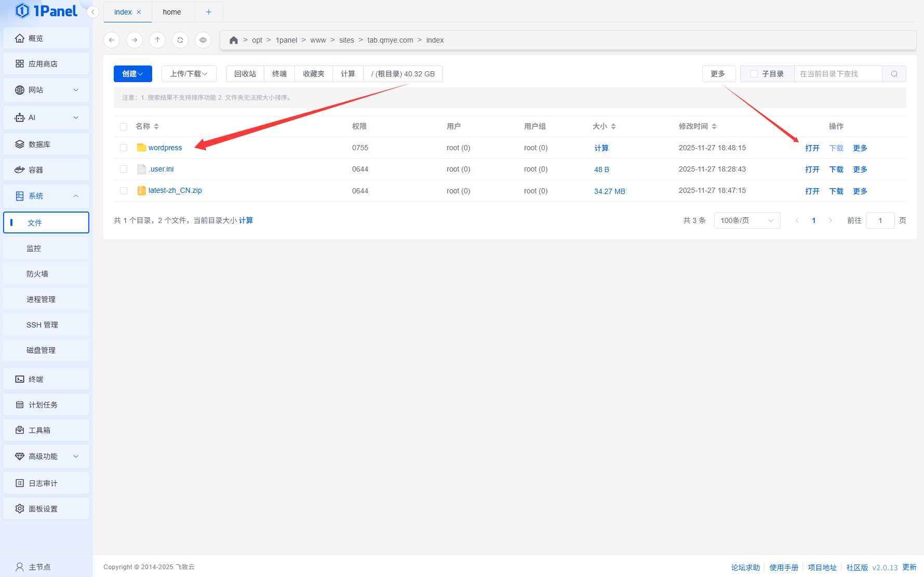Expand the 上传/下载 dropdown menu
This screenshot has width=924, height=577.
point(189,74)
